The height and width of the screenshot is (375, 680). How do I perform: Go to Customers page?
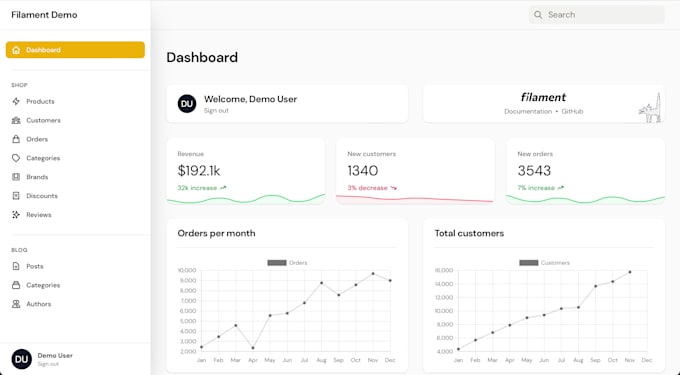pyautogui.click(x=43, y=120)
